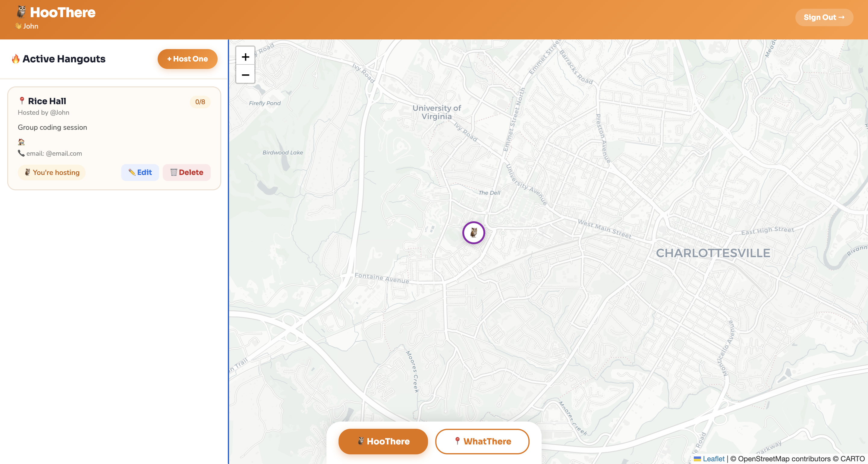Click the pin icon next to Rice Hall
The image size is (868, 464).
click(x=22, y=101)
